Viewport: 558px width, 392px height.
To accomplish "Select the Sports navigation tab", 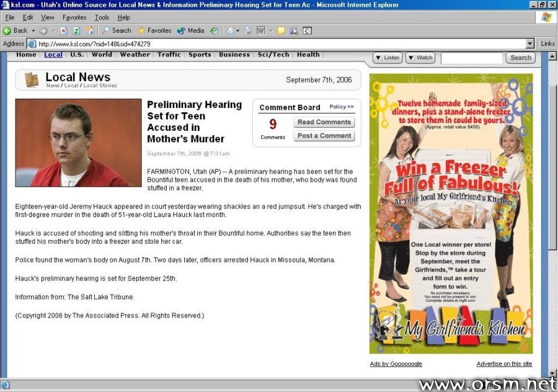I will coord(200,55).
